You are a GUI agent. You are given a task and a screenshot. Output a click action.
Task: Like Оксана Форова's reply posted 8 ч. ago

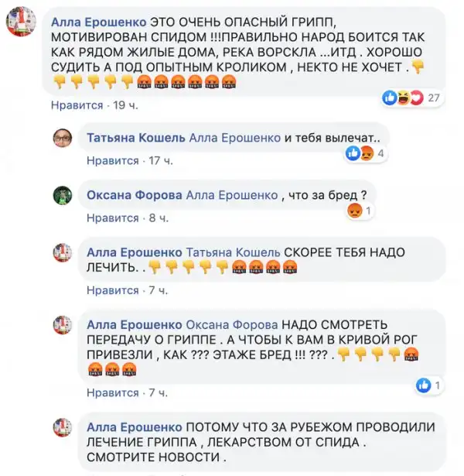click(x=112, y=218)
